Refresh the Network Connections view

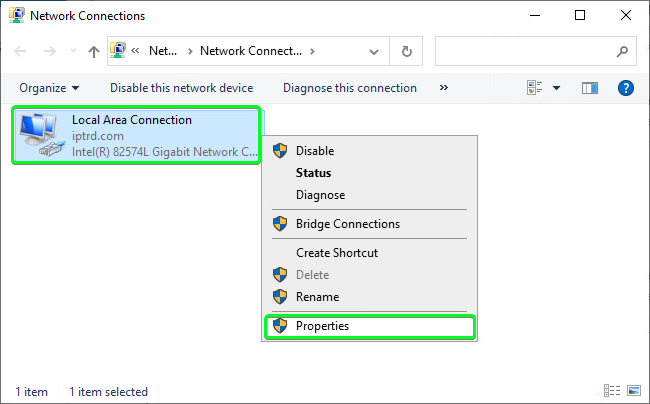pos(407,51)
